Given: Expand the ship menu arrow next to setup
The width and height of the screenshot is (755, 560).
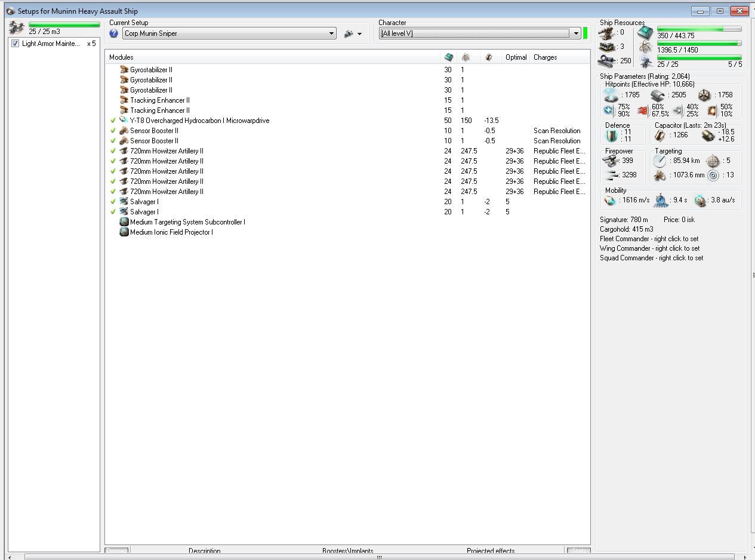Looking at the screenshot, I should [359, 34].
